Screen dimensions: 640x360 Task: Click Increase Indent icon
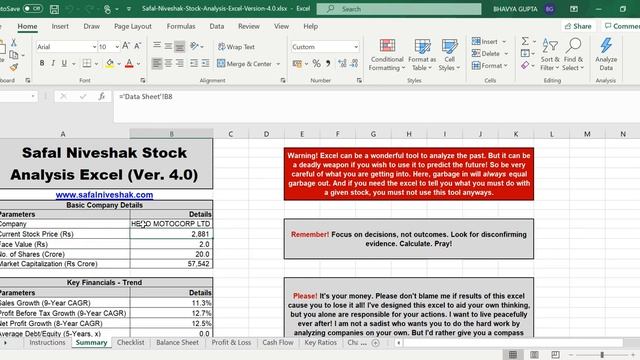tap(205, 63)
